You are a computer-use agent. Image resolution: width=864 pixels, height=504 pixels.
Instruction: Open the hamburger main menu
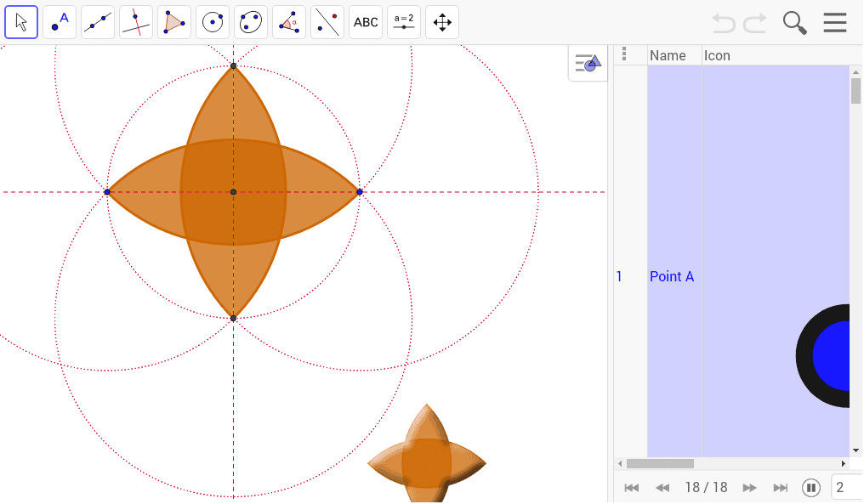tap(835, 23)
